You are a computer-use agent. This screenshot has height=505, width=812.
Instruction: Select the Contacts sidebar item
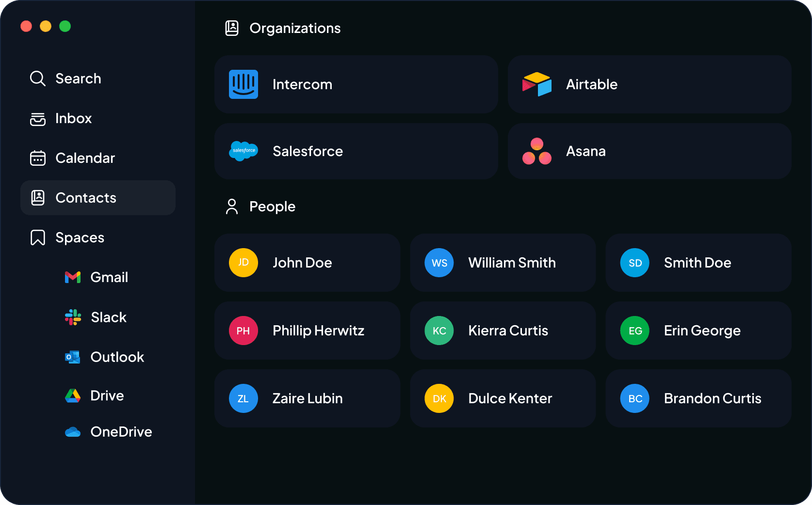pyautogui.click(x=98, y=198)
